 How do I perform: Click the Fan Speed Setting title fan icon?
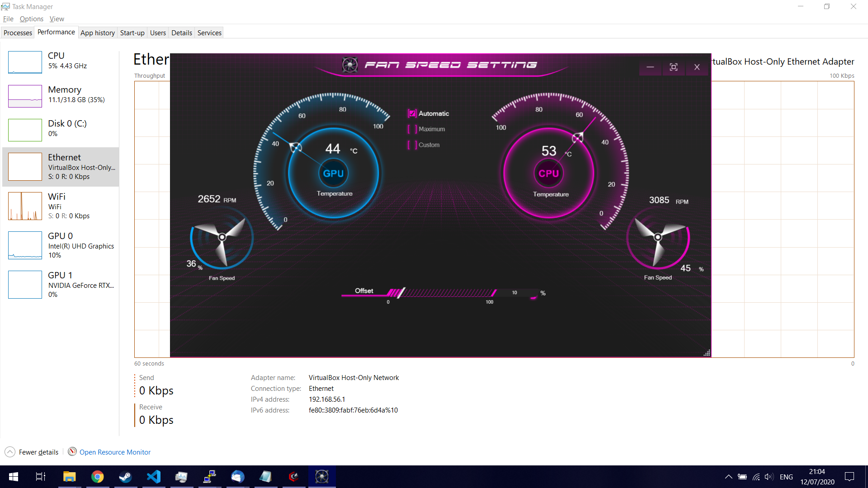coord(350,65)
